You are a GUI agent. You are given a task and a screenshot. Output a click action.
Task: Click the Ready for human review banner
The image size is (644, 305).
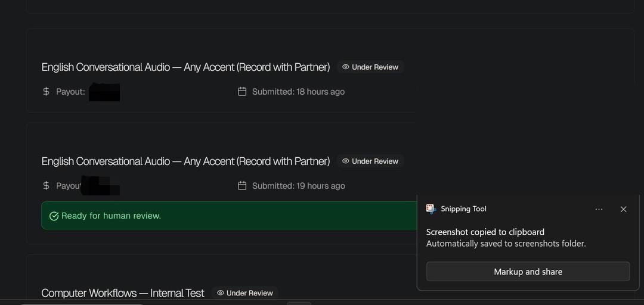coord(230,215)
